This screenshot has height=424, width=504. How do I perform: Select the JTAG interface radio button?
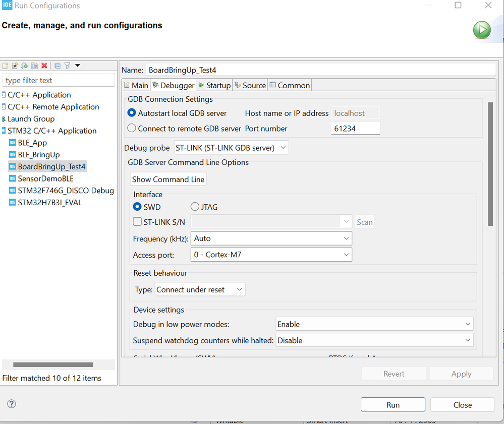tap(195, 207)
